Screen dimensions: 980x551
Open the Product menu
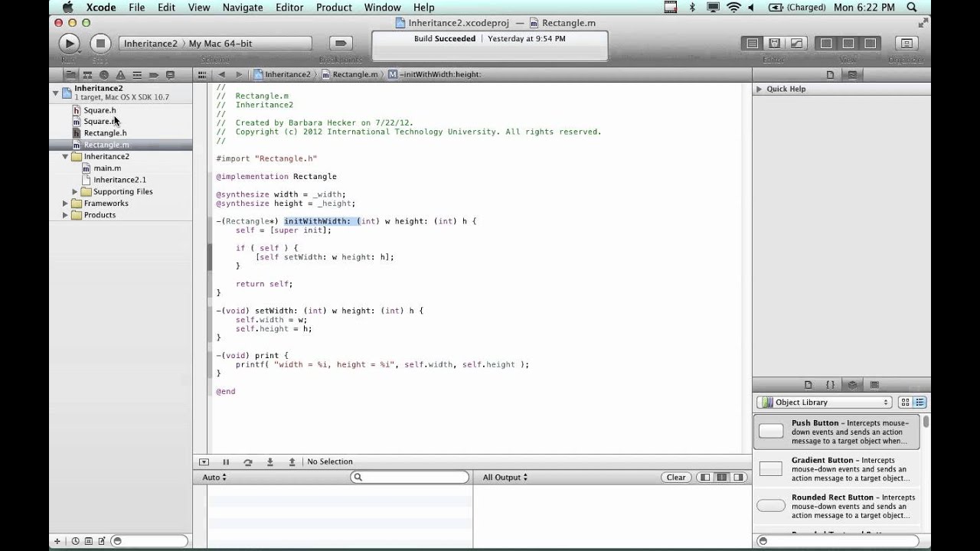(x=334, y=8)
